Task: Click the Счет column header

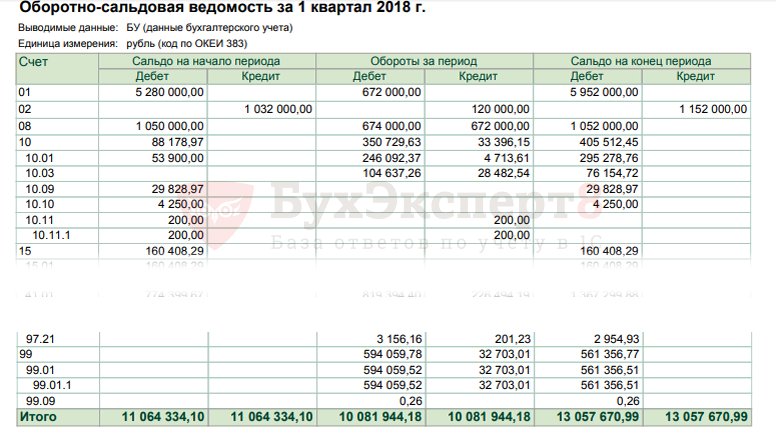Action: (33, 62)
